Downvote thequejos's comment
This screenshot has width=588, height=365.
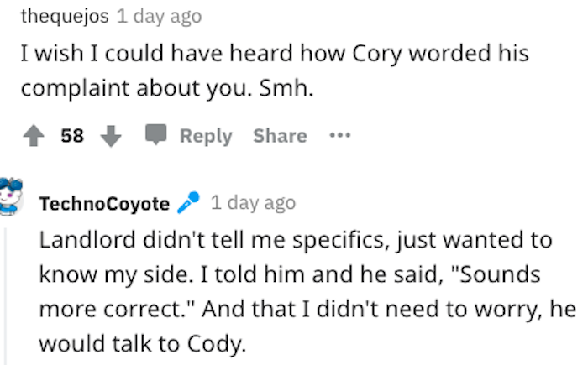[111, 136]
